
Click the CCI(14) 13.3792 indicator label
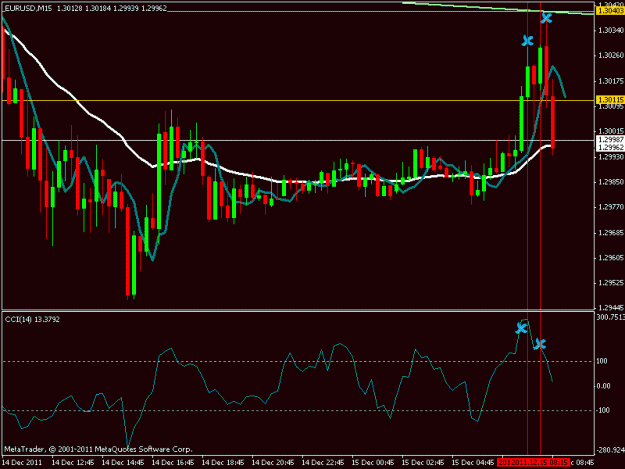32,320
